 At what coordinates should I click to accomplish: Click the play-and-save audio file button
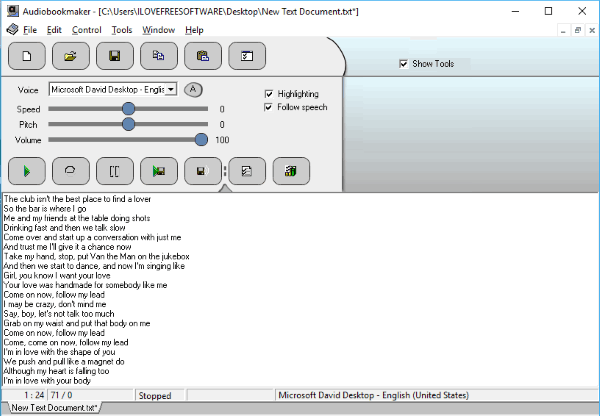pos(159,171)
